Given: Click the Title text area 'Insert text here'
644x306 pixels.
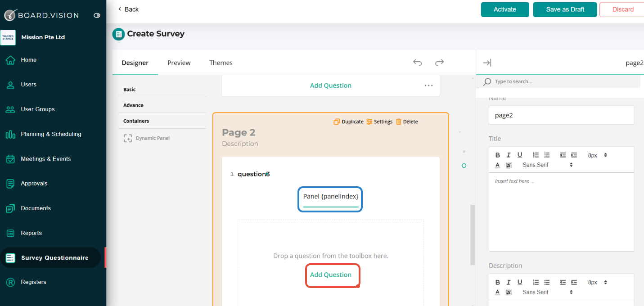Looking at the screenshot, I should point(561,211).
